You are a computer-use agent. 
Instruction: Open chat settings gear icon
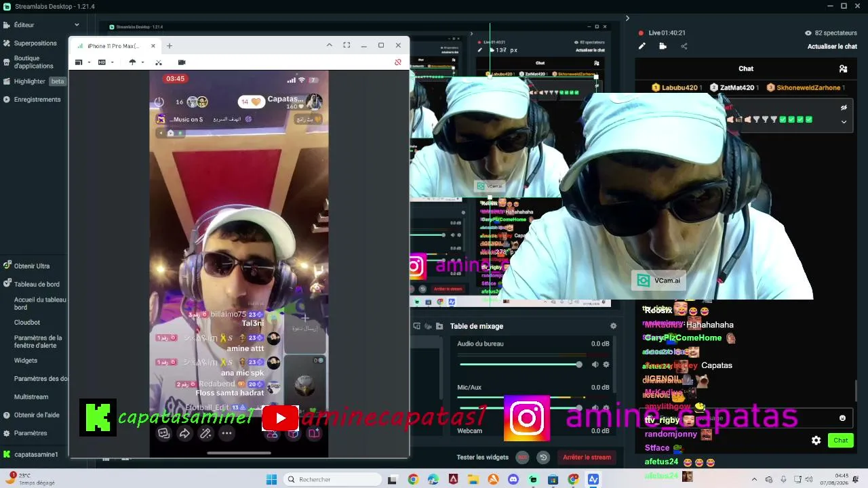[816, 441]
